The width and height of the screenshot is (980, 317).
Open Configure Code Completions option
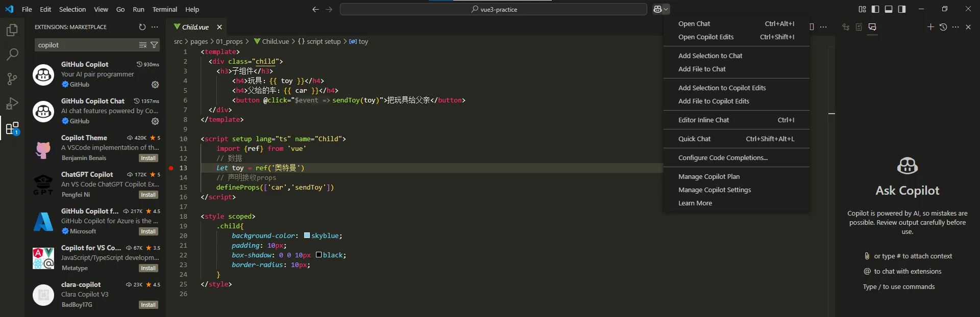[x=736, y=157]
